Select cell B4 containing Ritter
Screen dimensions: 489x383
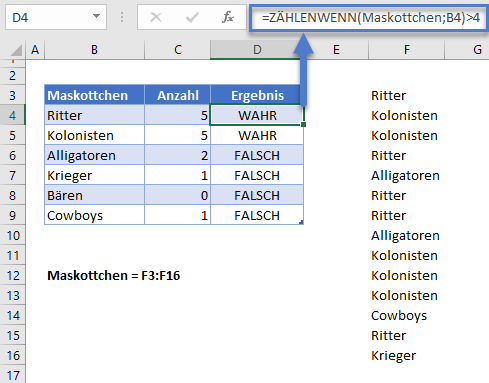[94, 115]
